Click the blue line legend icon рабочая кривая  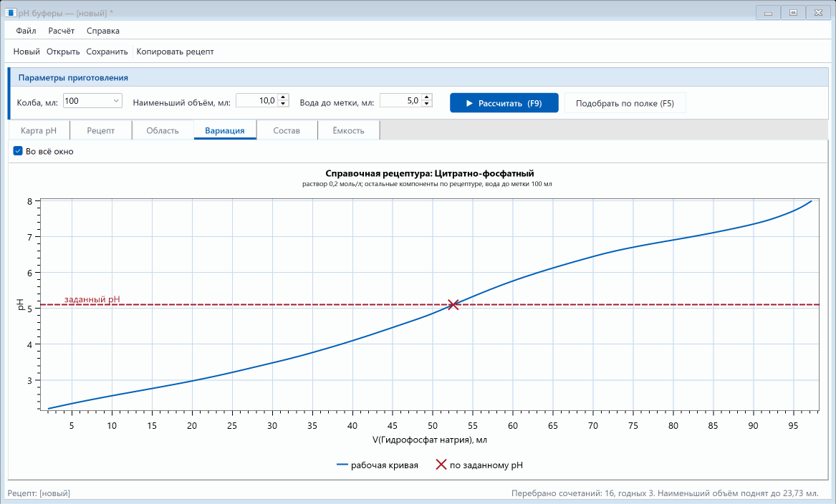(342, 465)
